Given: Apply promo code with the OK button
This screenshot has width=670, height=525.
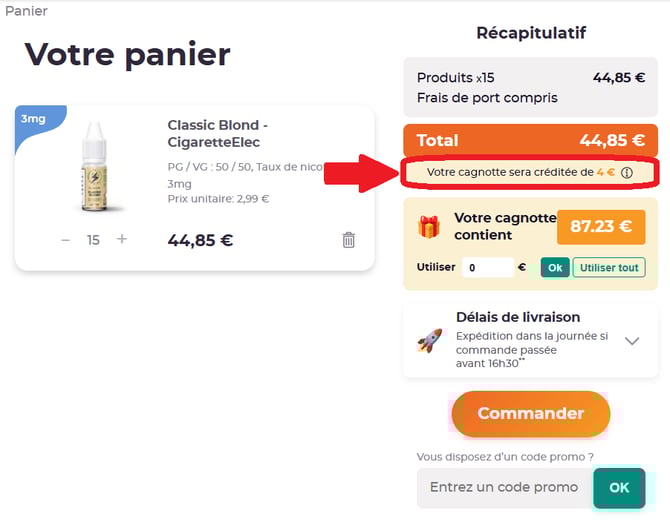Looking at the screenshot, I should pos(619,488).
